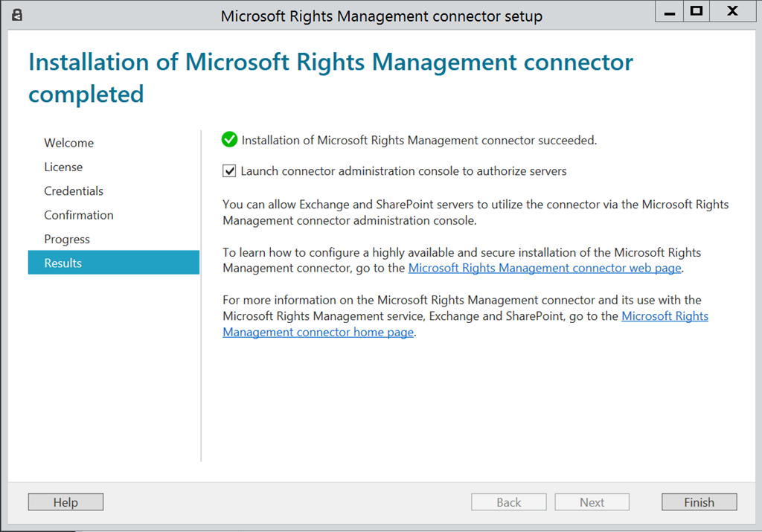Viewport: 762px width, 532px height.
Task: Click the disabled Next button
Action: 592,502
